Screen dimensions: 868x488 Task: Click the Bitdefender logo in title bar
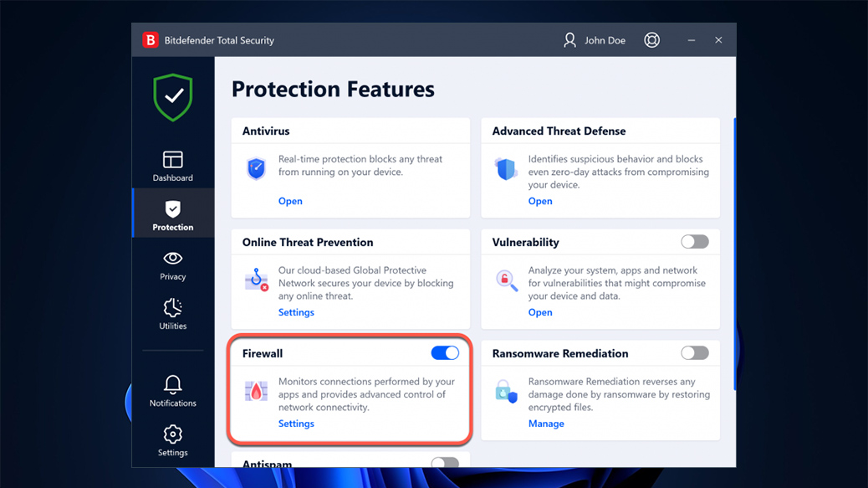[x=151, y=40]
